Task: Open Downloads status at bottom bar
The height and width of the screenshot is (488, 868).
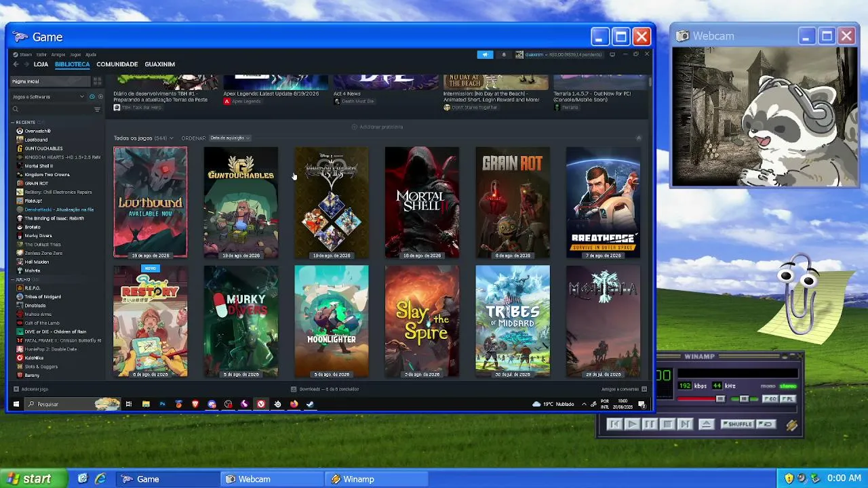Action: [x=325, y=389]
